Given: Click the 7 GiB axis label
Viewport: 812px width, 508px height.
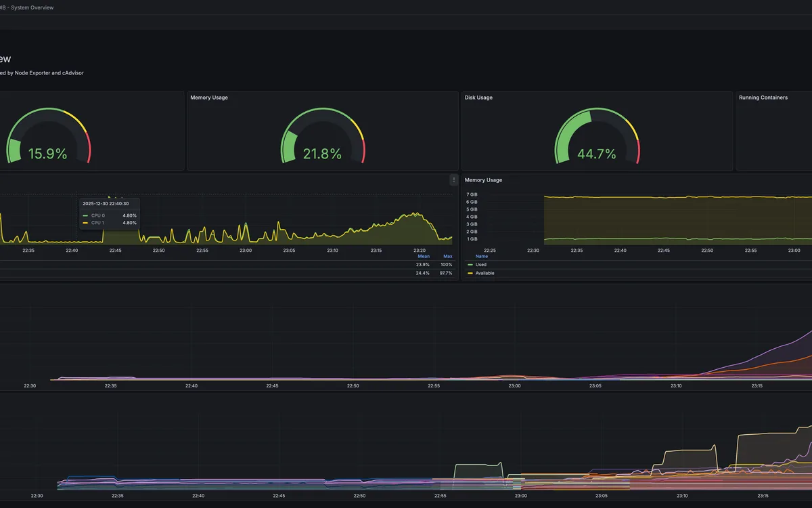Looking at the screenshot, I should (x=472, y=194).
